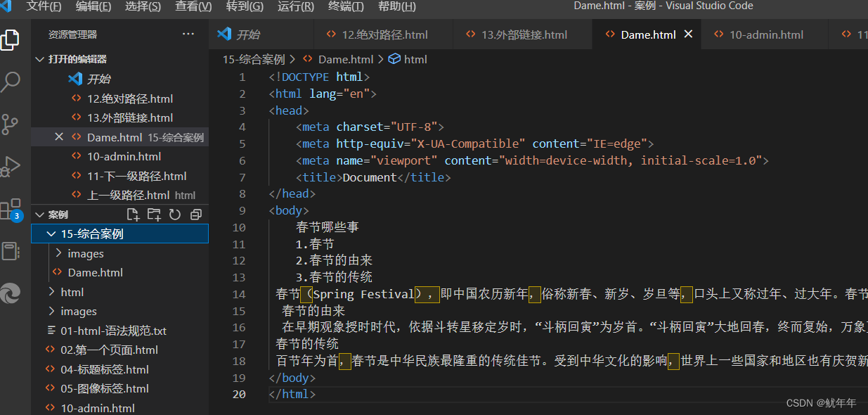Open 02.第一个页面.html file
This screenshot has width=868, height=415.
point(120,350)
